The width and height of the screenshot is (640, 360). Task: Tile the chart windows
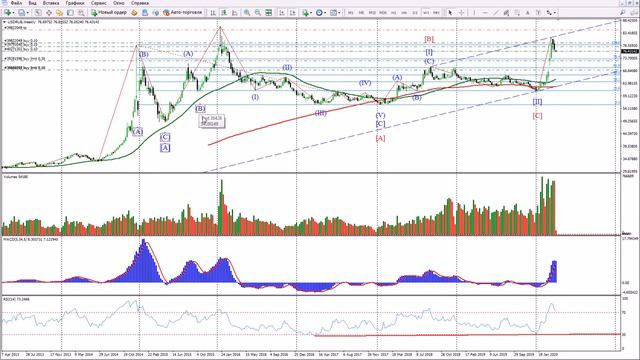269,13
